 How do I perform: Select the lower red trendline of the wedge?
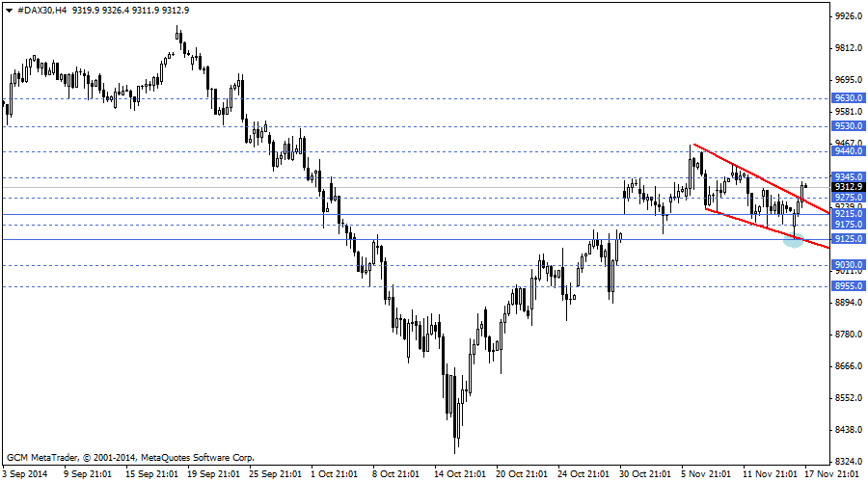(x=768, y=228)
